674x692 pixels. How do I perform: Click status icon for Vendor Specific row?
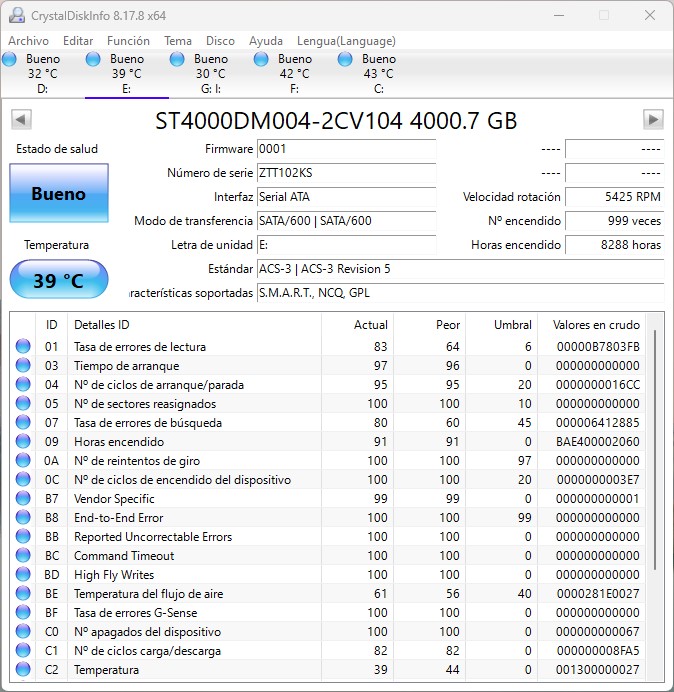pos(23,498)
